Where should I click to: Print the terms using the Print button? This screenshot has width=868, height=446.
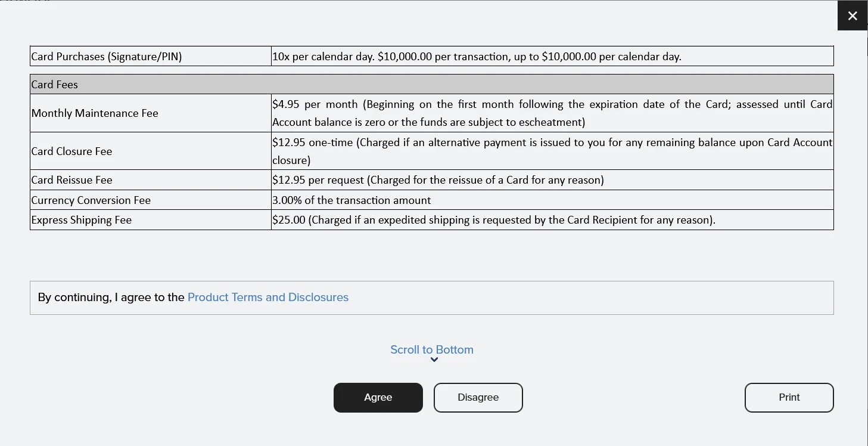pyautogui.click(x=789, y=397)
